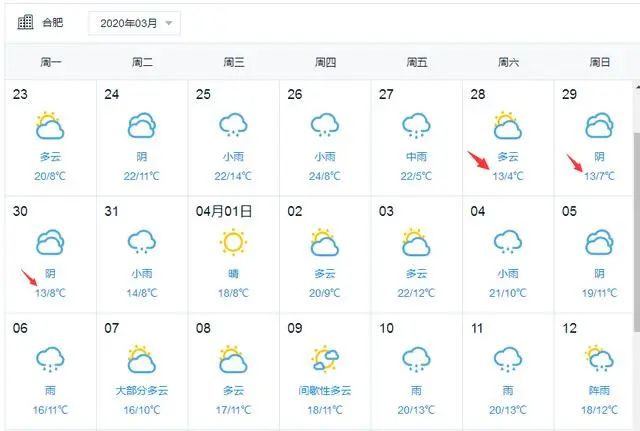
Task: Click the rain icon for day 06
Action: tap(50, 360)
